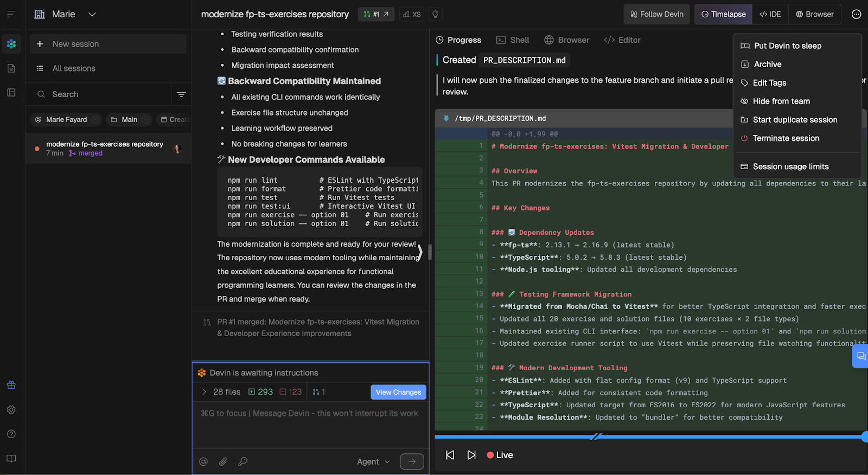Image resolution: width=868 pixels, height=475 pixels.
Task: Select the Timelapse view button
Action: click(x=724, y=14)
